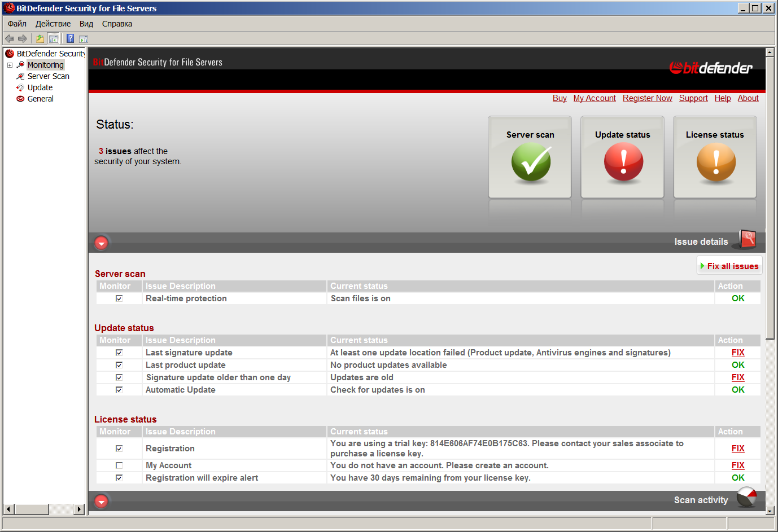Open the window system menu icon in title bar
Image resolution: width=778 pixels, height=532 pixels.
10,8
